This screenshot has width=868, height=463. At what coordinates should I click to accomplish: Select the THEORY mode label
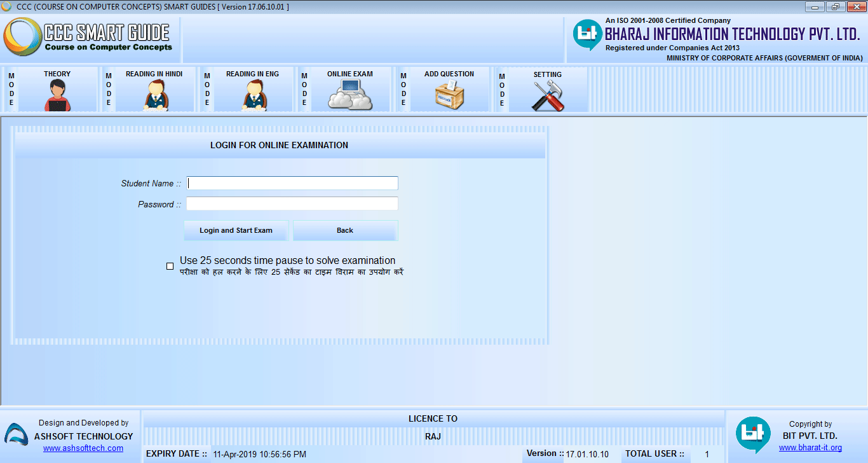tap(57, 74)
